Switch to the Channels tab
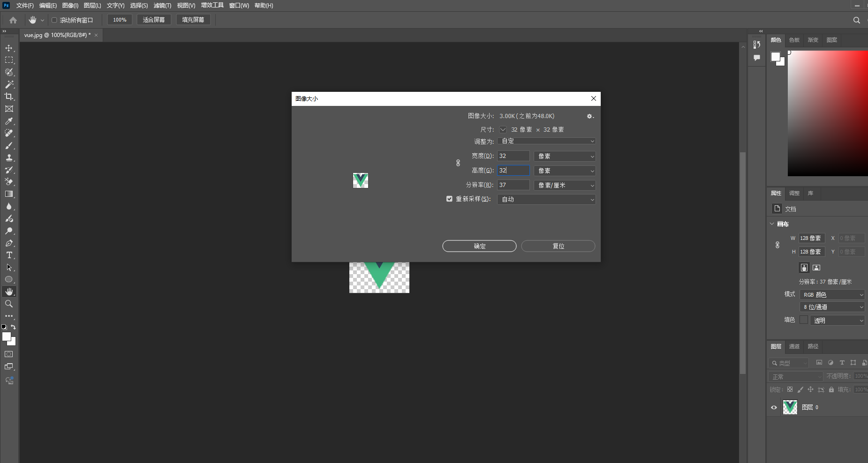The width and height of the screenshot is (868, 463). pos(794,347)
